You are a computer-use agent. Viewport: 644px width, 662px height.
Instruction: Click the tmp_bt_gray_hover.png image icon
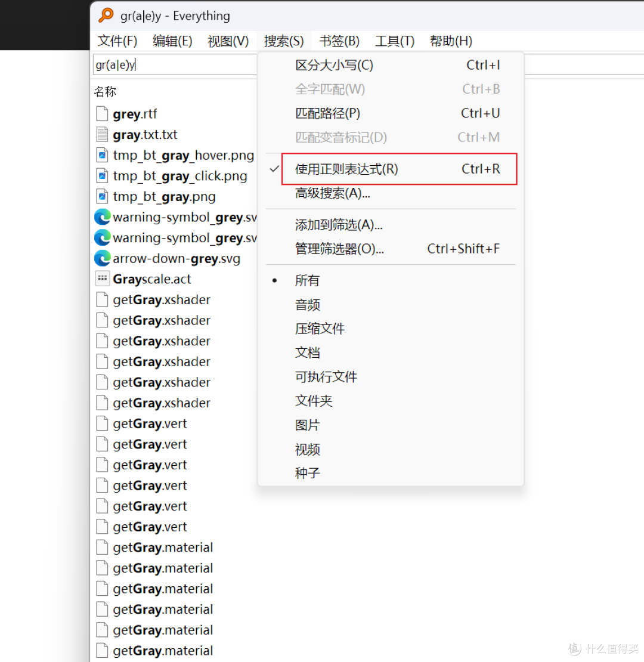(102, 155)
